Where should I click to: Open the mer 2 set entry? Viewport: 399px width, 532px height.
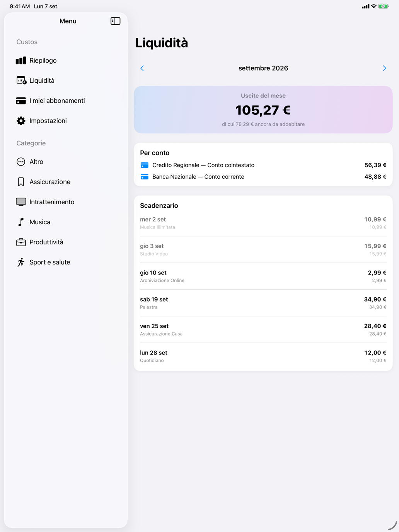[263, 223]
